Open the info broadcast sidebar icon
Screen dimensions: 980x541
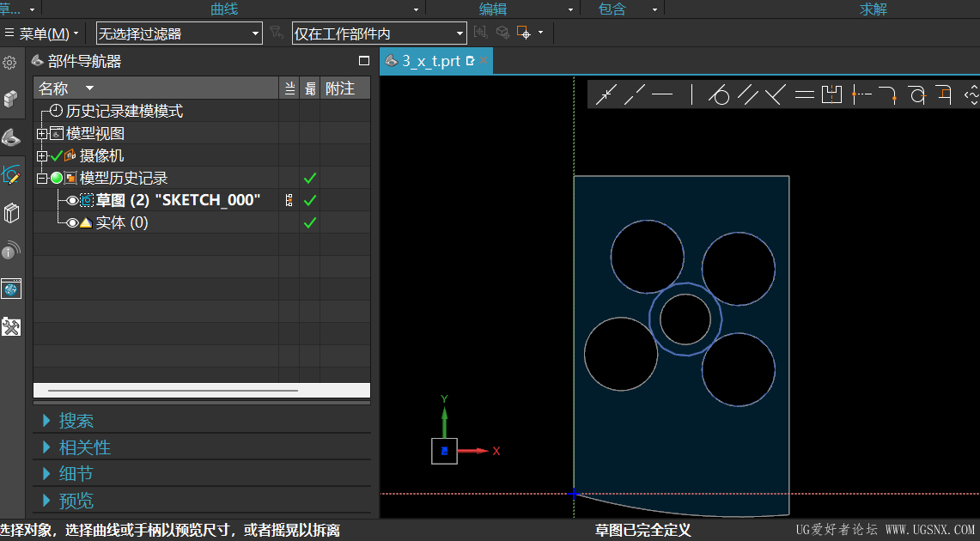tap(10, 251)
